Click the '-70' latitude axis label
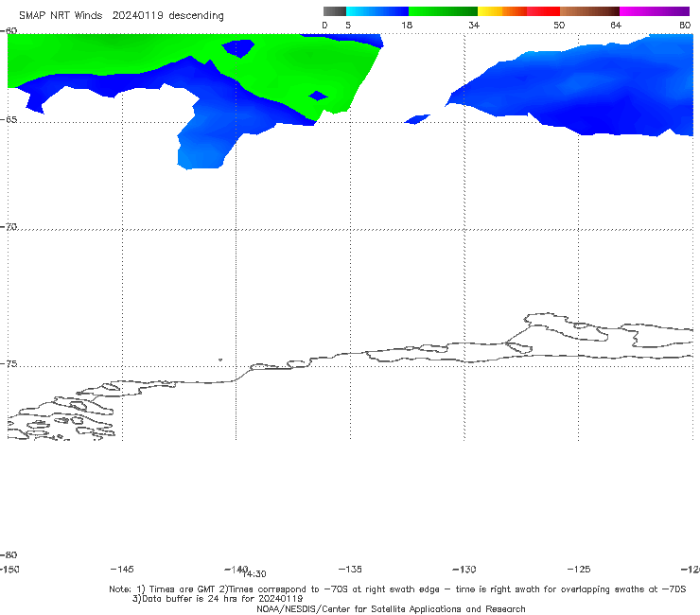 9,227
